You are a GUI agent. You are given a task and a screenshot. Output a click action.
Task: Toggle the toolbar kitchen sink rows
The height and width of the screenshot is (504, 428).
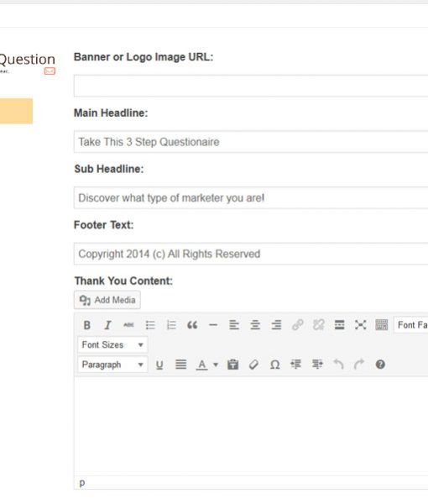tap(382, 325)
